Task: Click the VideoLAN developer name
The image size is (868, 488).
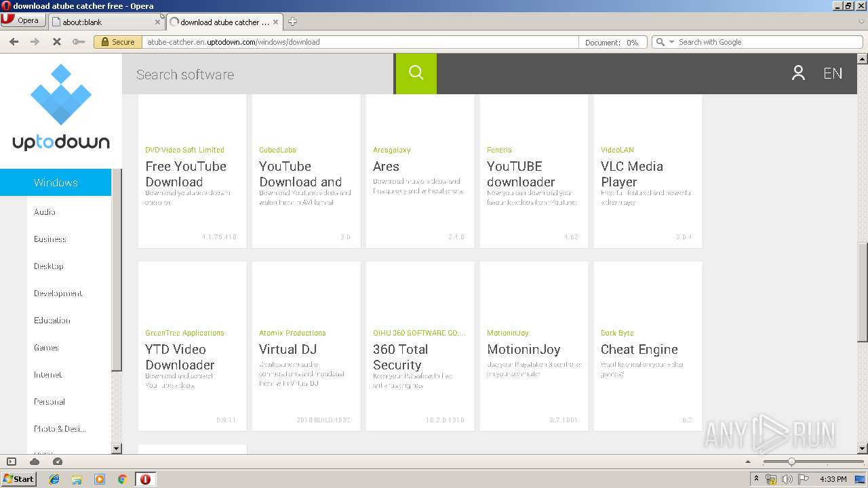Action: (617, 150)
